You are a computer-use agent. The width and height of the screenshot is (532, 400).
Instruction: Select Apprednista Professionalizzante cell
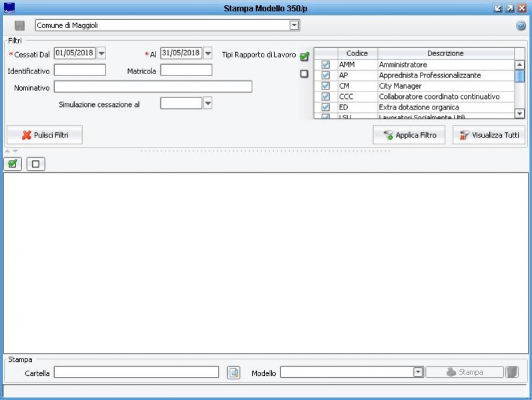(446, 75)
